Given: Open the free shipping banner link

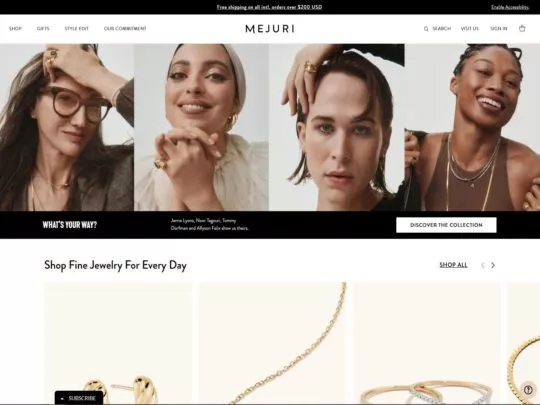Looking at the screenshot, I should [x=269, y=7].
